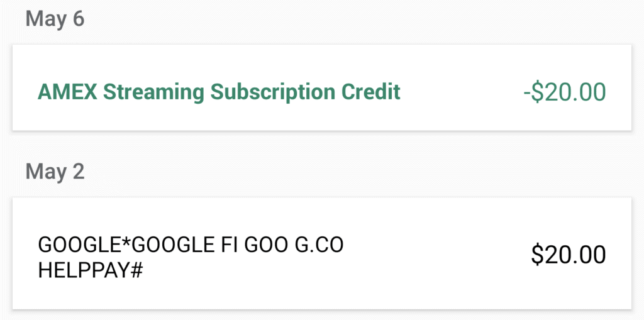
Task: Open the GOOGLE*GOOGLE FI transaction card
Action: (322, 253)
